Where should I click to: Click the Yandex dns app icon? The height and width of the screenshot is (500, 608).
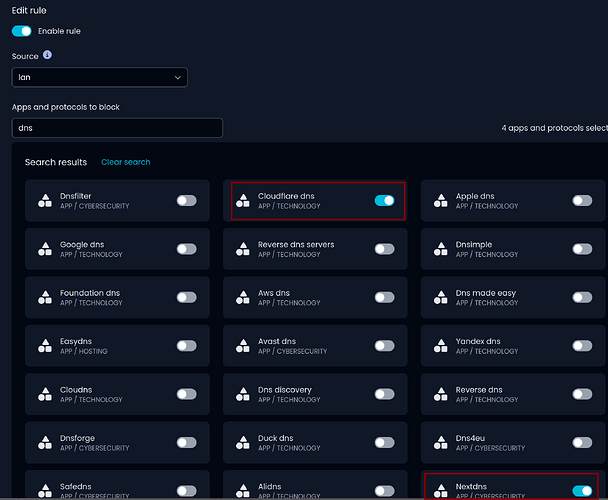440,346
